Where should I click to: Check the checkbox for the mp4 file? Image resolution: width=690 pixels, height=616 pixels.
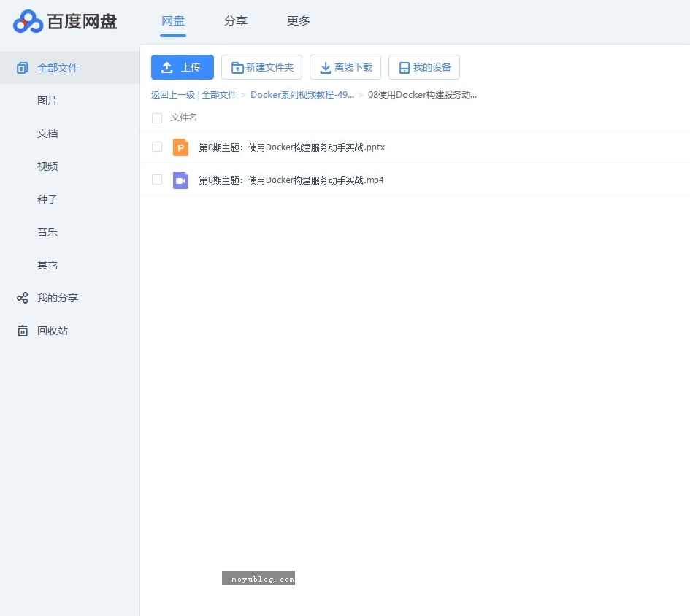coord(157,180)
